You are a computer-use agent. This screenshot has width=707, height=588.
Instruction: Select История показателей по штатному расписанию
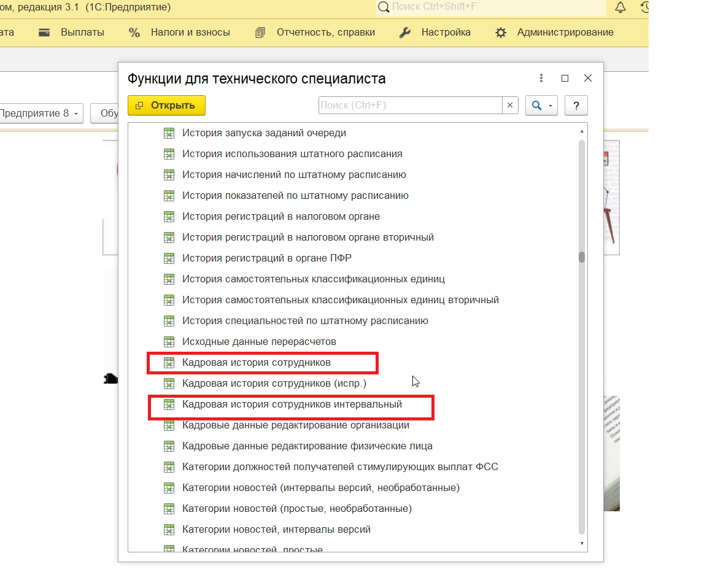coord(295,195)
